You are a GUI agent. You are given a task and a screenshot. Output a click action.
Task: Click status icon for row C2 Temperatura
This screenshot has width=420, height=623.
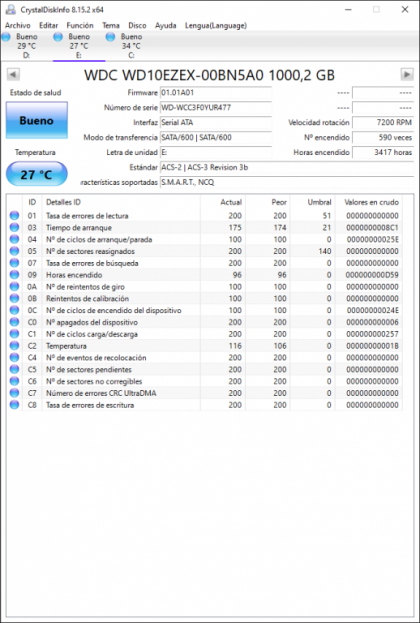(14, 346)
